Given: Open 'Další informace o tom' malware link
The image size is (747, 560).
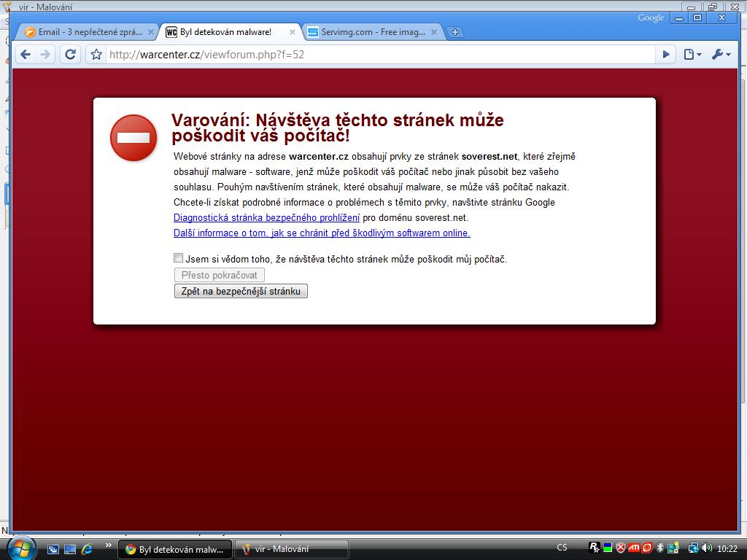Looking at the screenshot, I should pyautogui.click(x=322, y=233).
